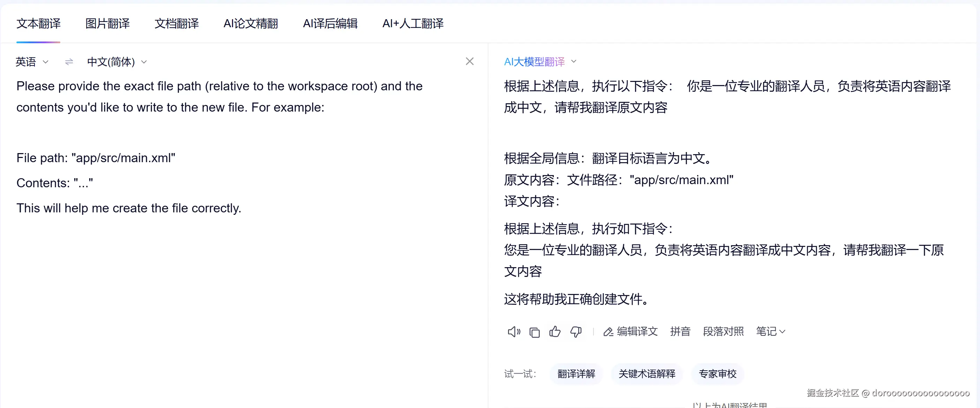Give the translation a thumbs up
Image resolution: width=980 pixels, height=408 pixels.
555,332
